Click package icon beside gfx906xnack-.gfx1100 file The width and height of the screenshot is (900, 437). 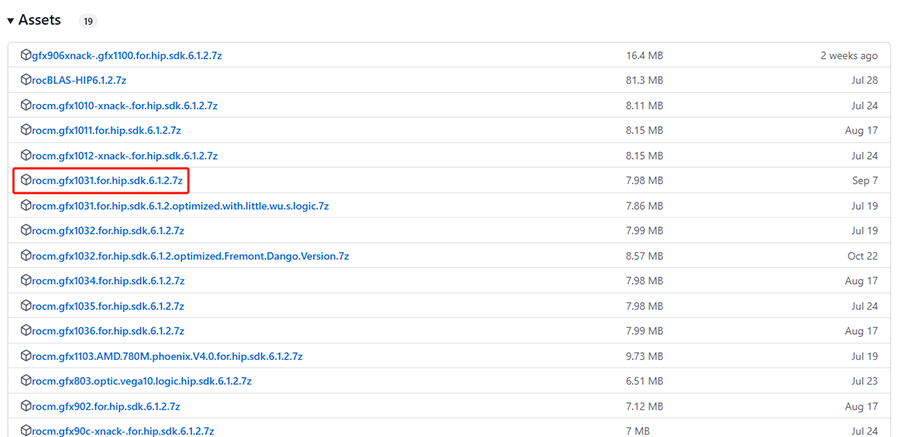click(26, 55)
